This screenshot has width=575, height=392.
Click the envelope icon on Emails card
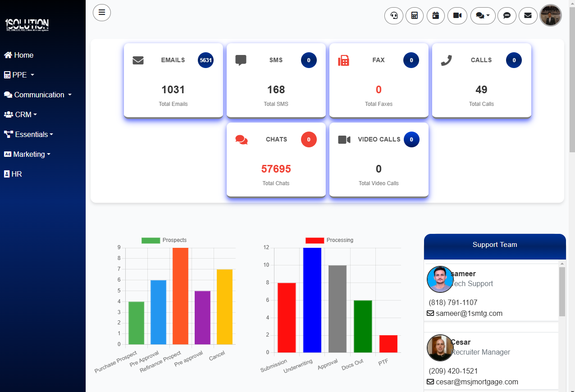click(138, 60)
